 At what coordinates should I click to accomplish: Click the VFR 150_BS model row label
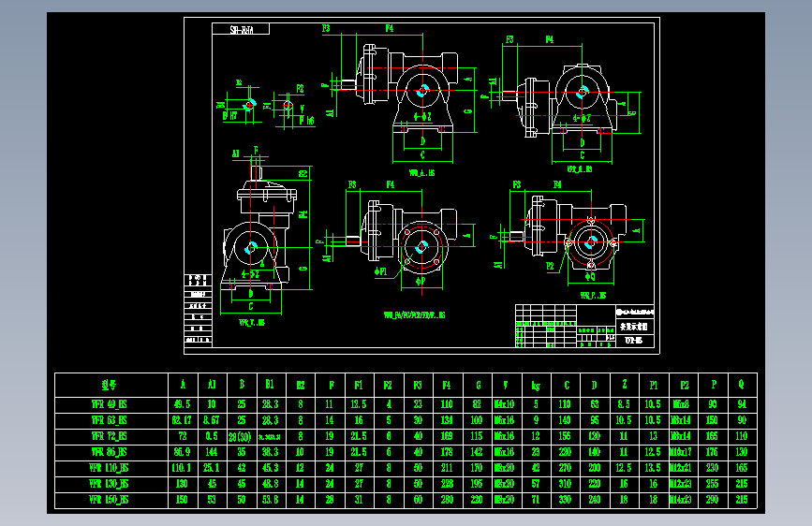(110, 500)
